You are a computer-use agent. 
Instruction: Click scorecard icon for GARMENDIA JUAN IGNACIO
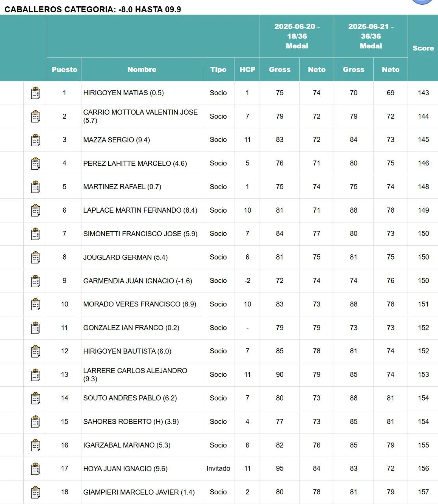point(35,281)
